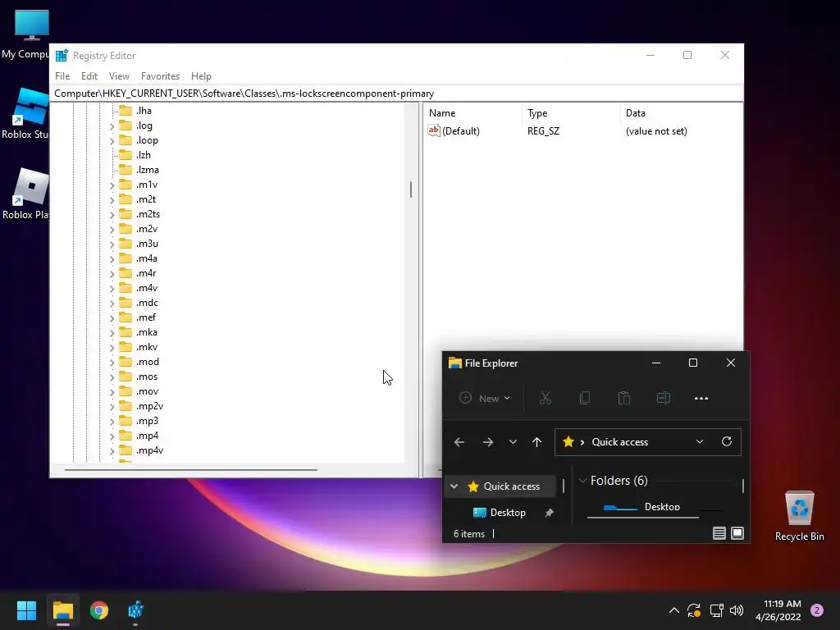Expand the .log registry key
The width and height of the screenshot is (840, 630).
(x=112, y=126)
